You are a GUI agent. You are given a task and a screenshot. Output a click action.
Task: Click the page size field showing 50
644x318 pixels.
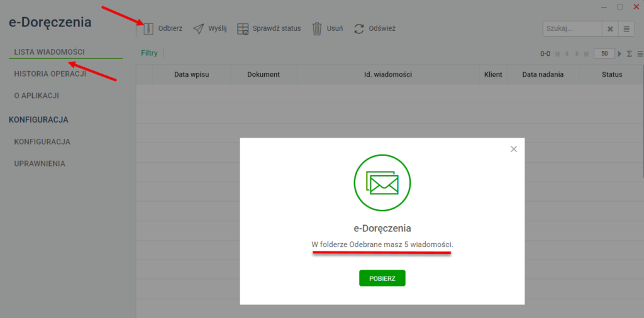(604, 54)
